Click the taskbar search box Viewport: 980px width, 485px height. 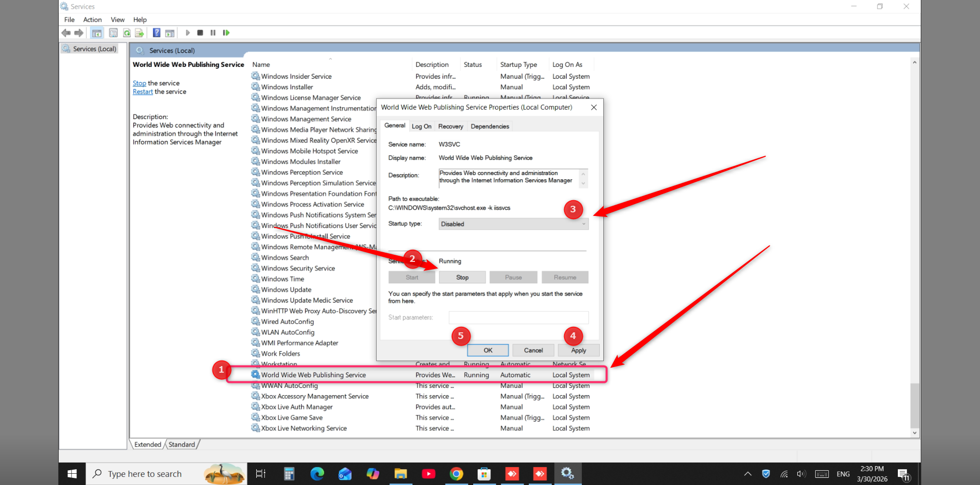(166, 474)
